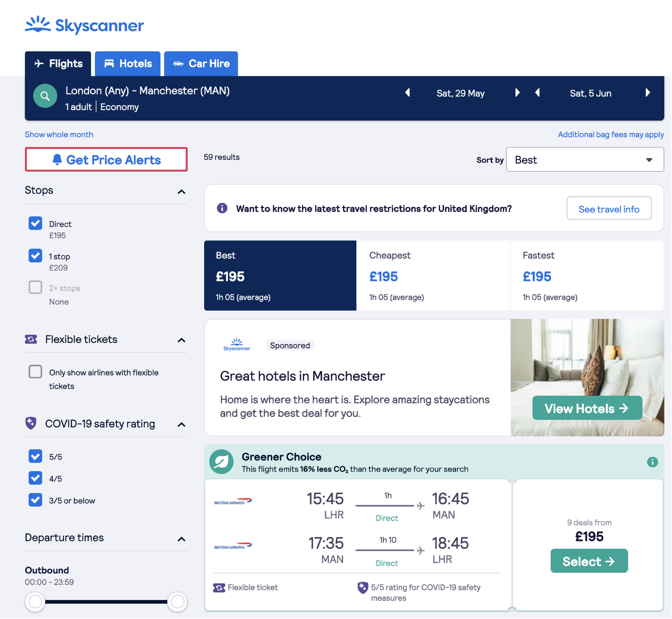Click the '59 results' text

(x=221, y=157)
